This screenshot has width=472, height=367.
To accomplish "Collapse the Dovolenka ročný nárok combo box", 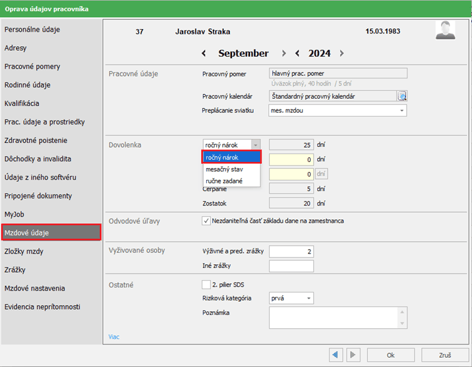I will coord(256,145).
